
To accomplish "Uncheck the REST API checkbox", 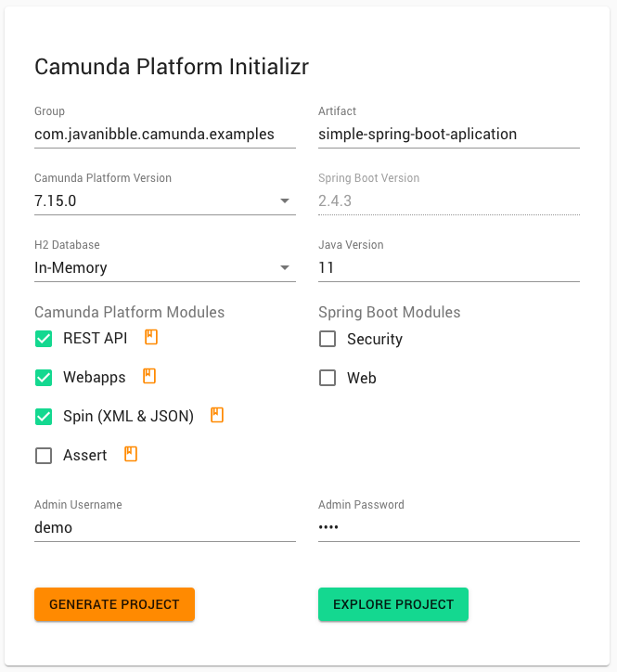I will [44, 339].
